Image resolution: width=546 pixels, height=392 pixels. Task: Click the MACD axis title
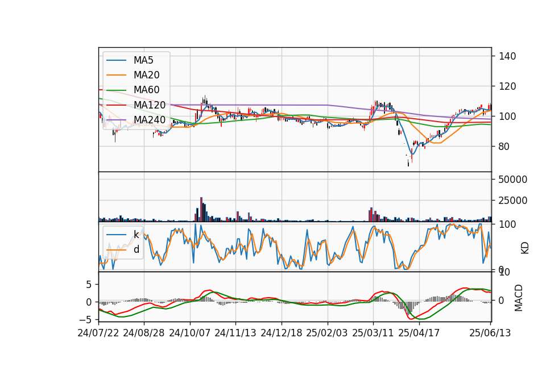(x=519, y=298)
